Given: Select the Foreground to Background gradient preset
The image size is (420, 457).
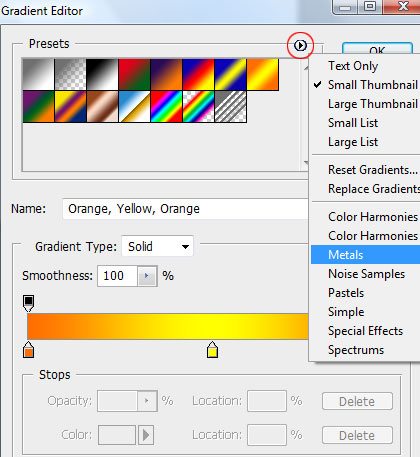Looking at the screenshot, I should (38, 74).
